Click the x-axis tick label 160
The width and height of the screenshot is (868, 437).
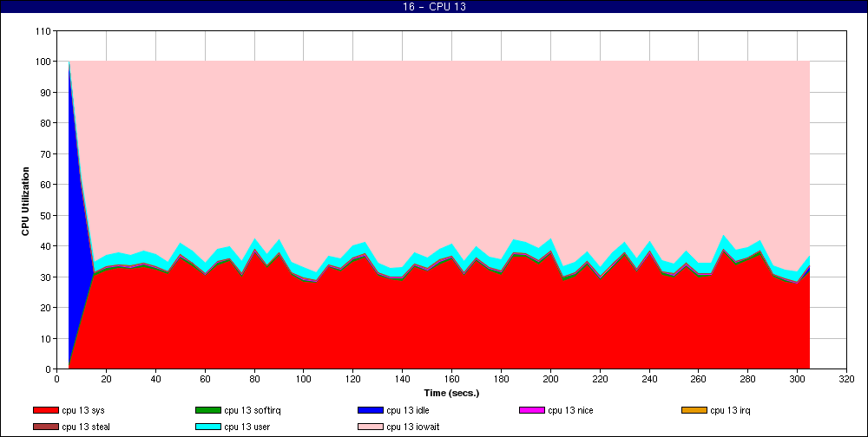(x=451, y=379)
